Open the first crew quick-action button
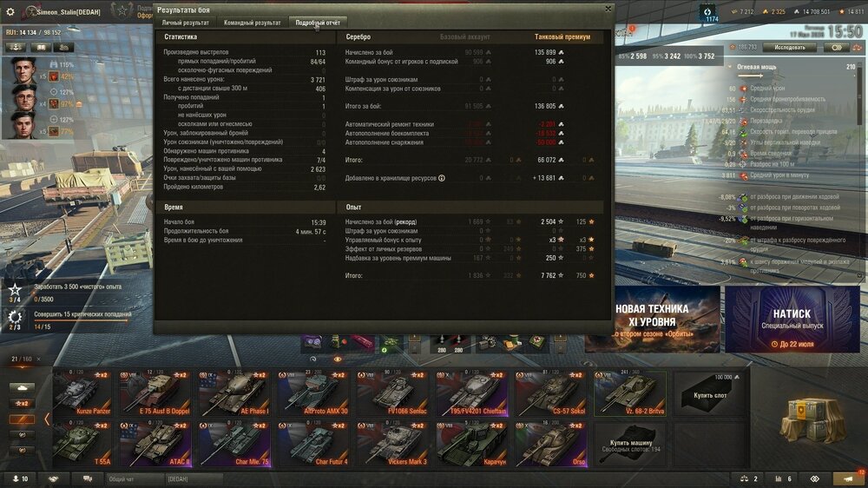This screenshot has width=868, height=488. (x=16, y=48)
